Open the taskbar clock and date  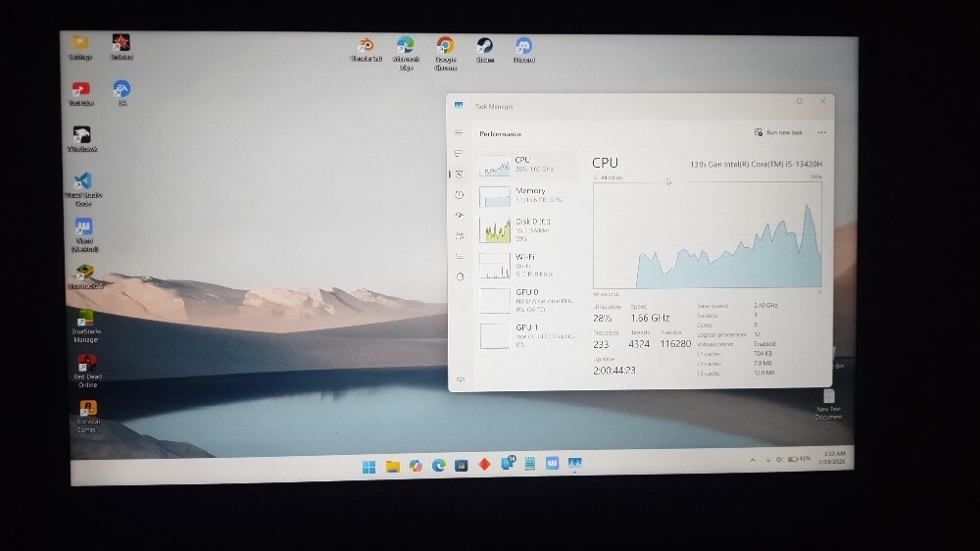click(x=834, y=457)
